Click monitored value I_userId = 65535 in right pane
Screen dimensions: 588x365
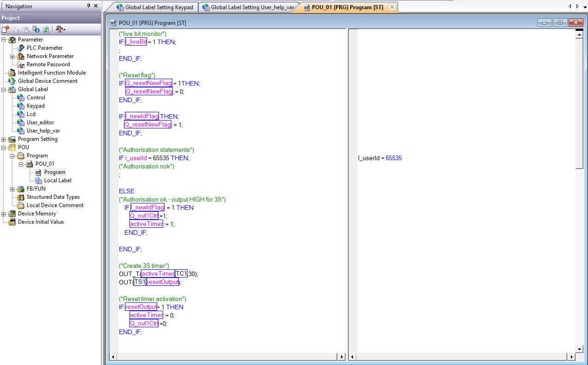coord(380,158)
